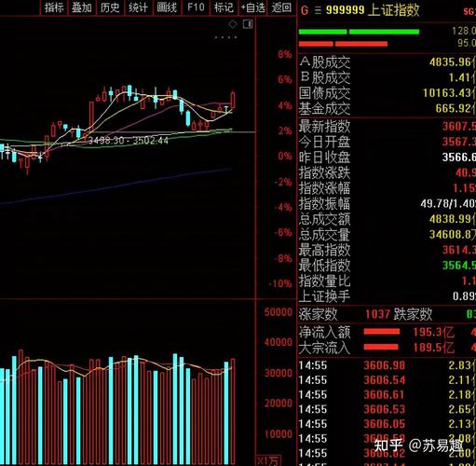The image size is (476, 466).
Task: Select the tick row priced 3606.05
Action: pos(388,424)
